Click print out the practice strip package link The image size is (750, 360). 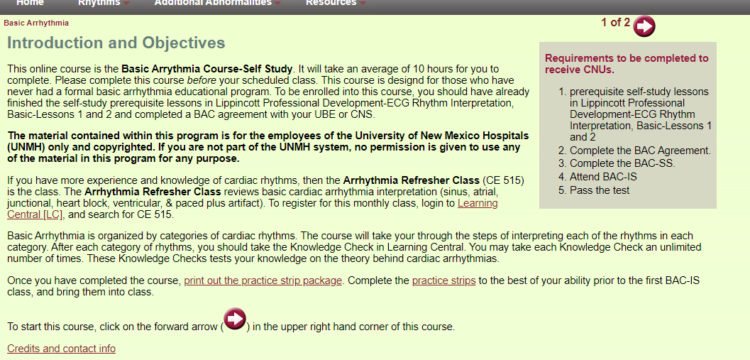263,281
